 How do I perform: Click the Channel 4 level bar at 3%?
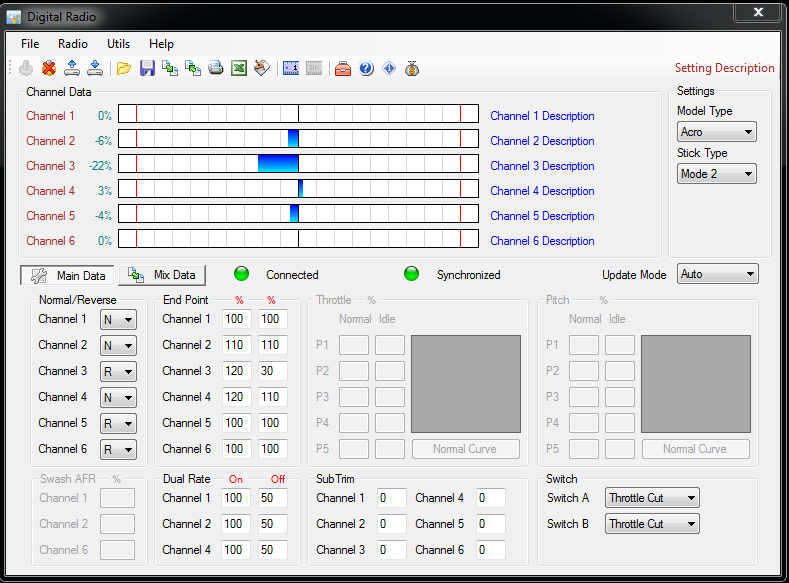pyautogui.click(x=298, y=189)
